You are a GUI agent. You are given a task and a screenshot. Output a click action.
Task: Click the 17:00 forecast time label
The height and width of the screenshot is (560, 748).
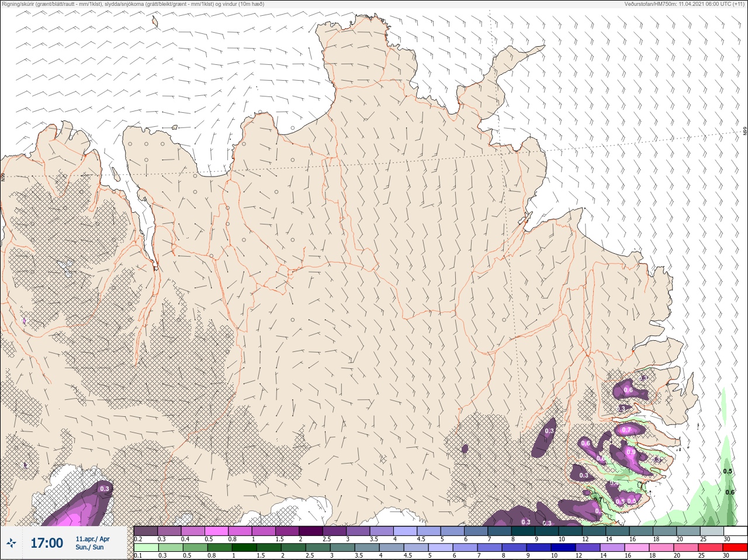tap(47, 543)
